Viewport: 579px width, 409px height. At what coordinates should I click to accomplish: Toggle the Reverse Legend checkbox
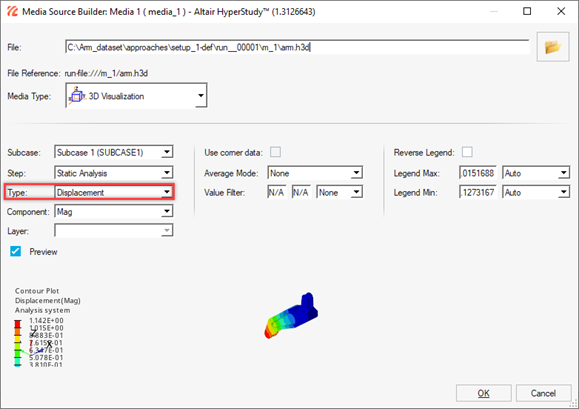tap(467, 152)
